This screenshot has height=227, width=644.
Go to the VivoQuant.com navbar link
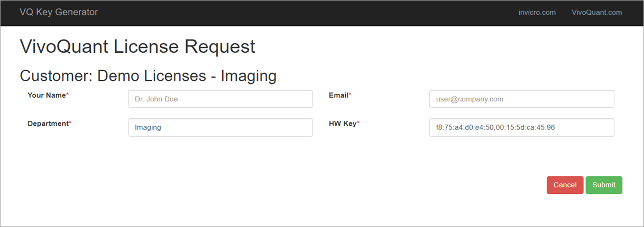click(x=596, y=13)
